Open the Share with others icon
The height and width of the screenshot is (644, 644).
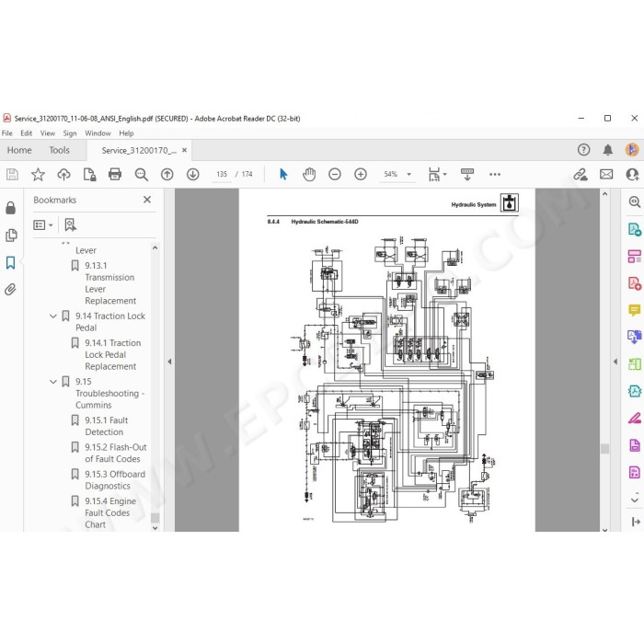coord(632,175)
